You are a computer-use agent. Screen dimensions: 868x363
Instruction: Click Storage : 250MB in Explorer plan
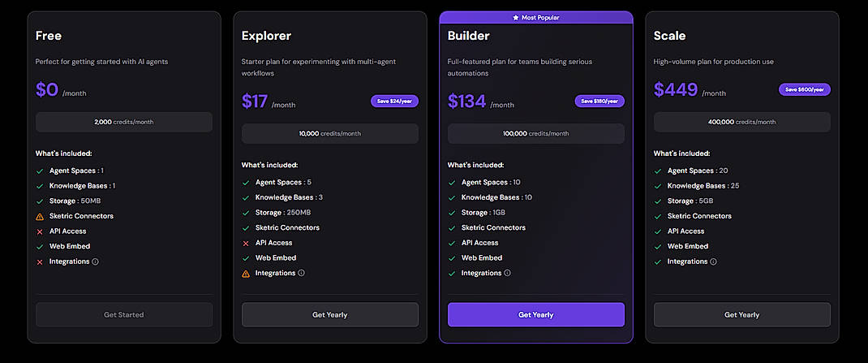(x=283, y=212)
